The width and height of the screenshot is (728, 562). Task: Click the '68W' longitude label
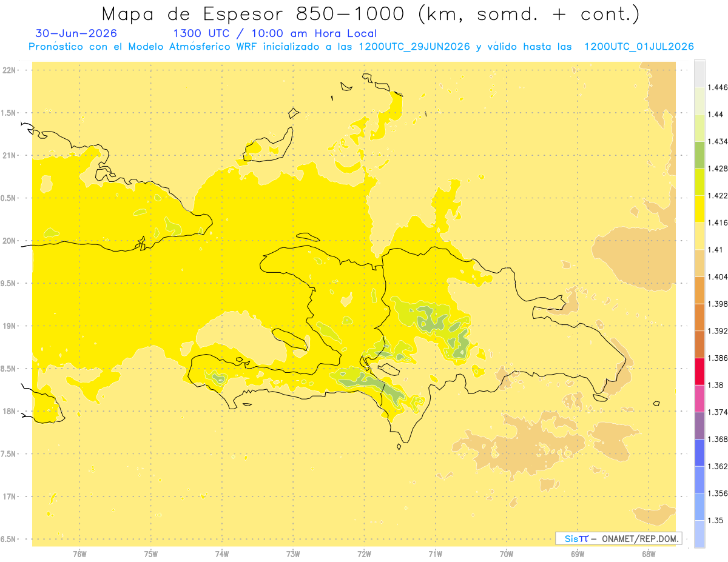(648, 555)
